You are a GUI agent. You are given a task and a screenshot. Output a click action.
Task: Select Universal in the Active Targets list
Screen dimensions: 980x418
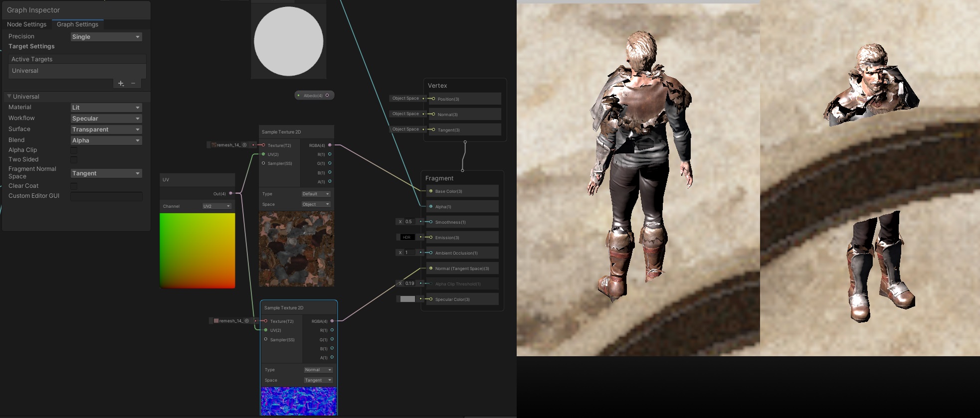[77, 71]
